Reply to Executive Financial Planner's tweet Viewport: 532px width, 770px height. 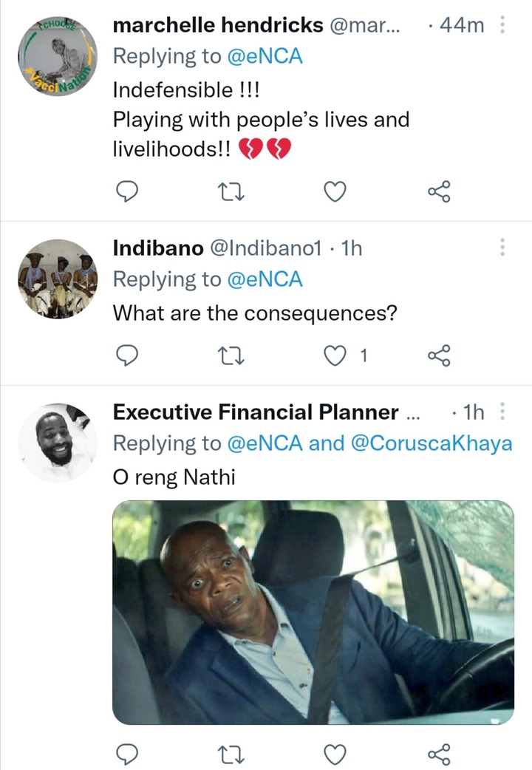(127, 754)
